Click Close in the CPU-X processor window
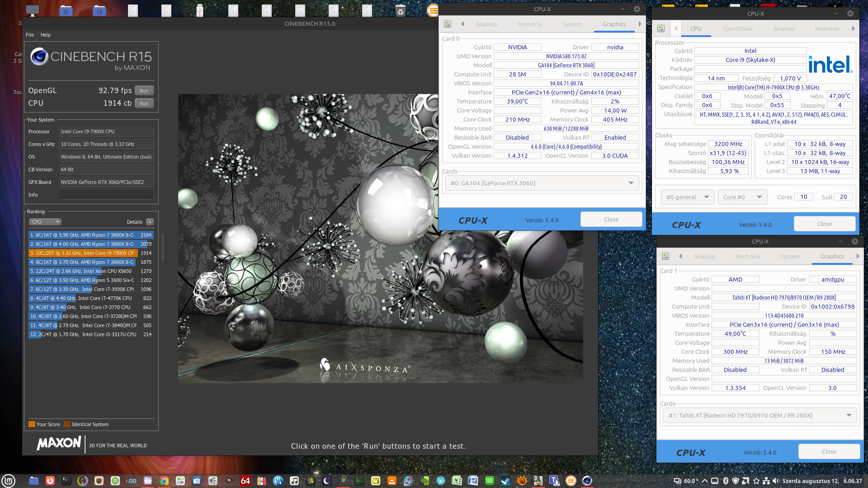This screenshot has width=868, height=488. [x=825, y=224]
